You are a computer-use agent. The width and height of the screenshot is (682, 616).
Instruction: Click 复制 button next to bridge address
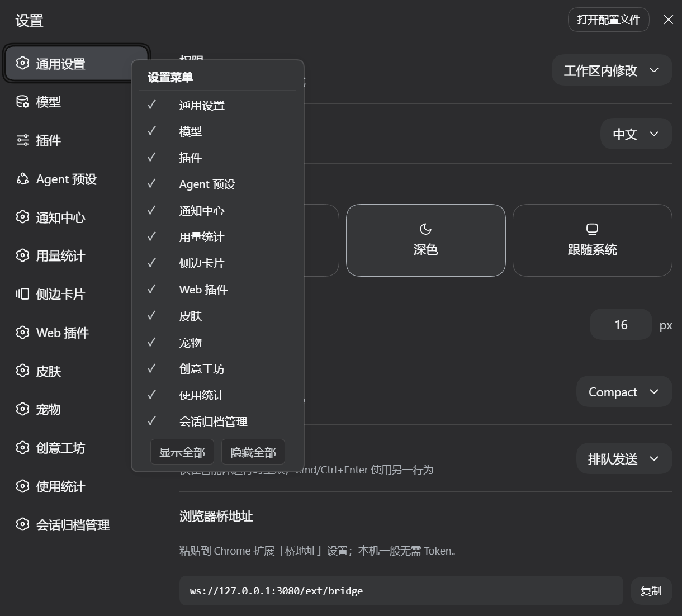pyautogui.click(x=651, y=590)
